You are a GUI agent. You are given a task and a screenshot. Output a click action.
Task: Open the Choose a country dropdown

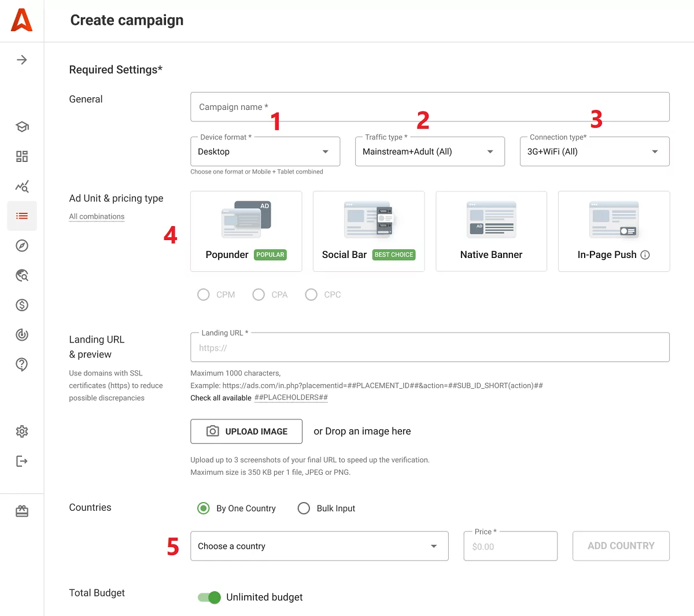[x=319, y=545]
